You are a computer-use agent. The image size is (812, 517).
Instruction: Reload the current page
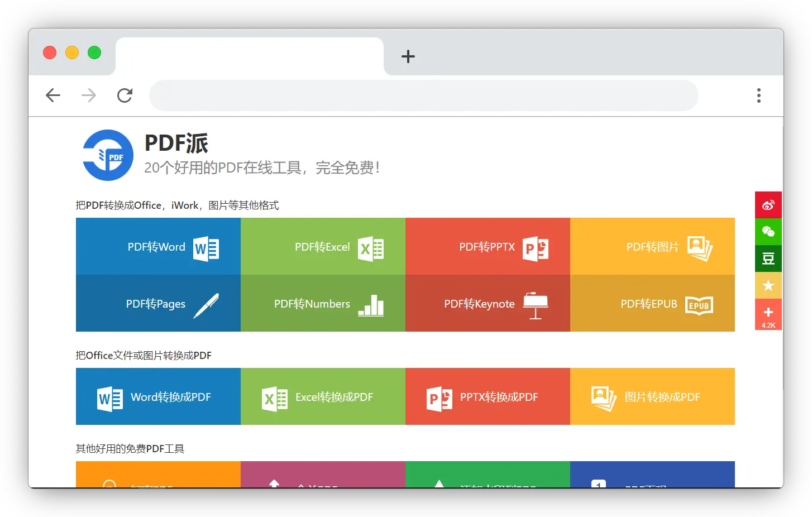pos(125,95)
